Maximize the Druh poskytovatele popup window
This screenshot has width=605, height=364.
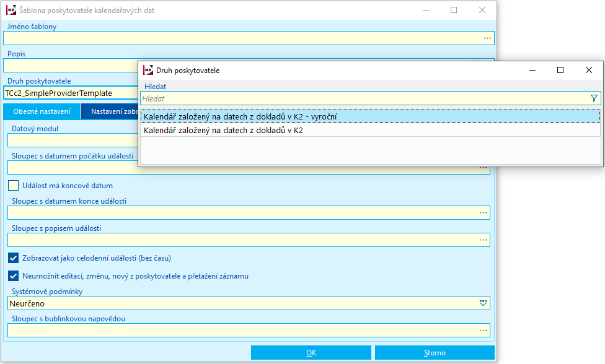pos(560,70)
